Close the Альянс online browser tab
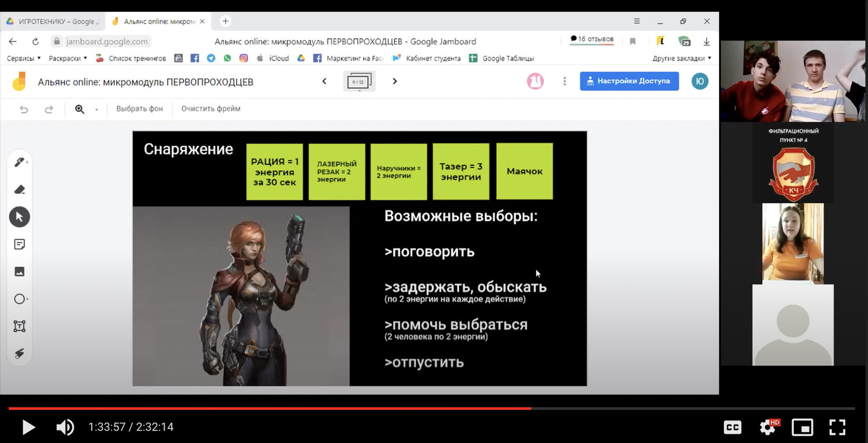 (x=202, y=21)
